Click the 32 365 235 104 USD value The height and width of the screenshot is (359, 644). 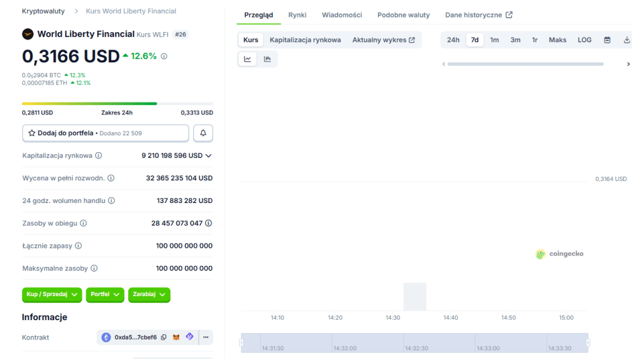(x=179, y=179)
